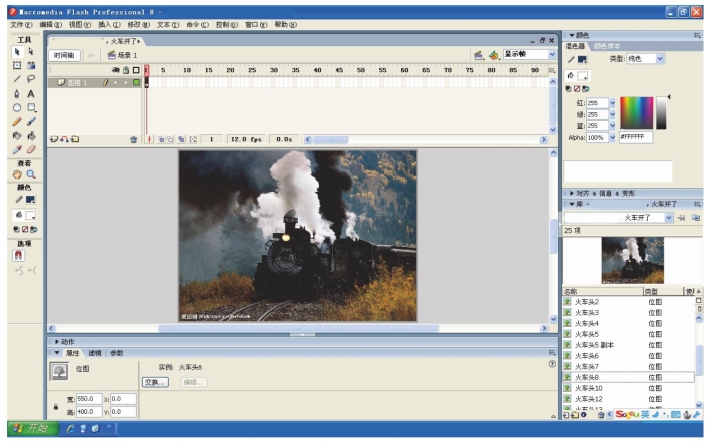Select the Pen tool
722x447 pixels.
[x=17, y=93]
